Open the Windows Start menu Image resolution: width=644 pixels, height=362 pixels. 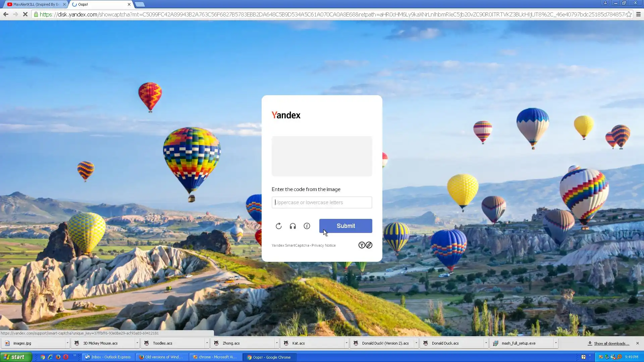[x=16, y=357]
